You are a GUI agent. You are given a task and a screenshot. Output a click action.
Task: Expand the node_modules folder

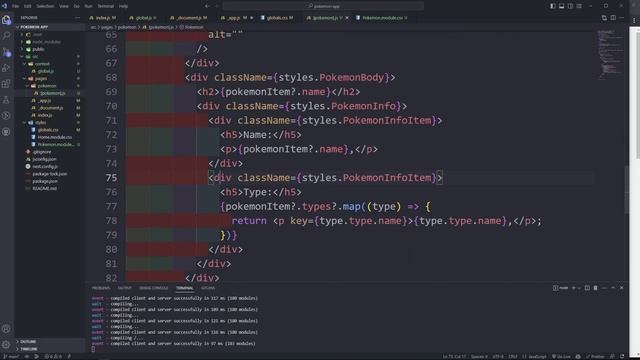(49, 42)
